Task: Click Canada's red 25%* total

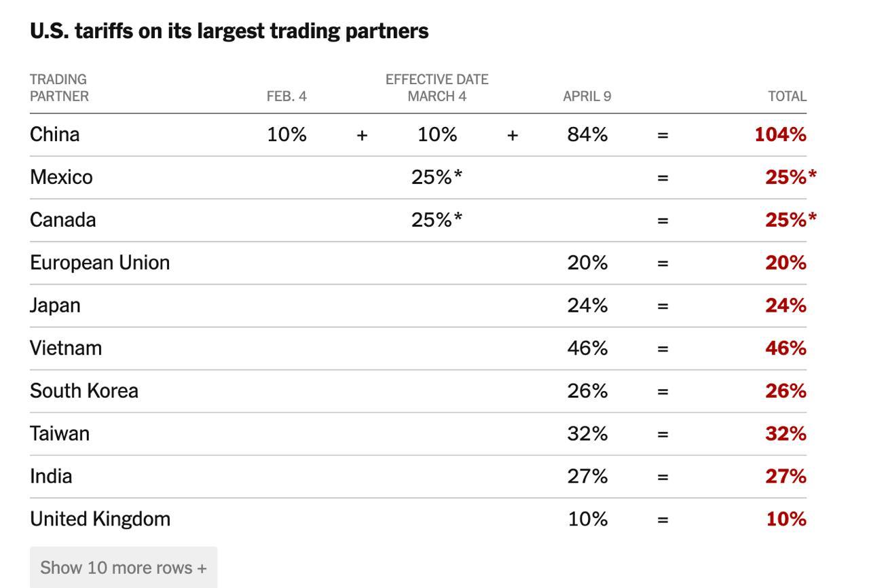Action: pyautogui.click(x=790, y=220)
